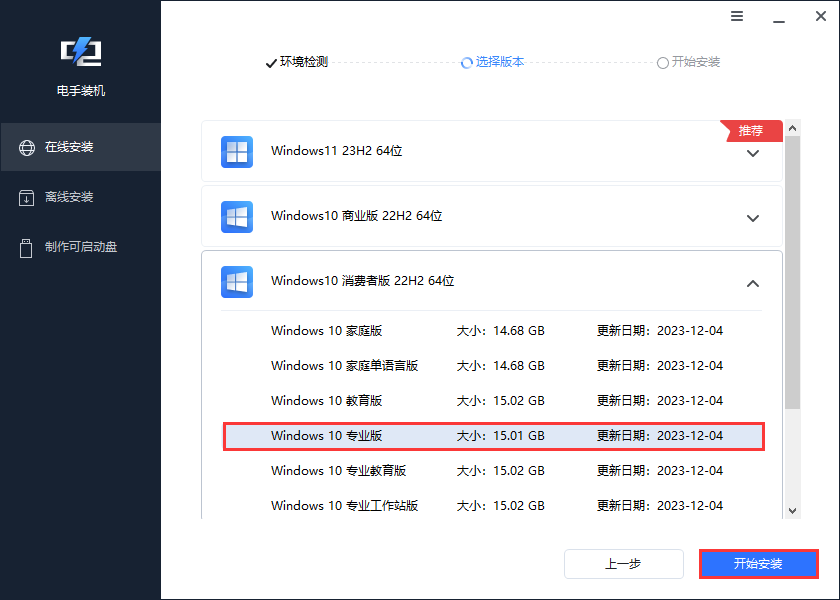Image resolution: width=840 pixels, height=600 pixels.
Task: Open the hamburger menu at top right
Action: [x=737, y=17]
